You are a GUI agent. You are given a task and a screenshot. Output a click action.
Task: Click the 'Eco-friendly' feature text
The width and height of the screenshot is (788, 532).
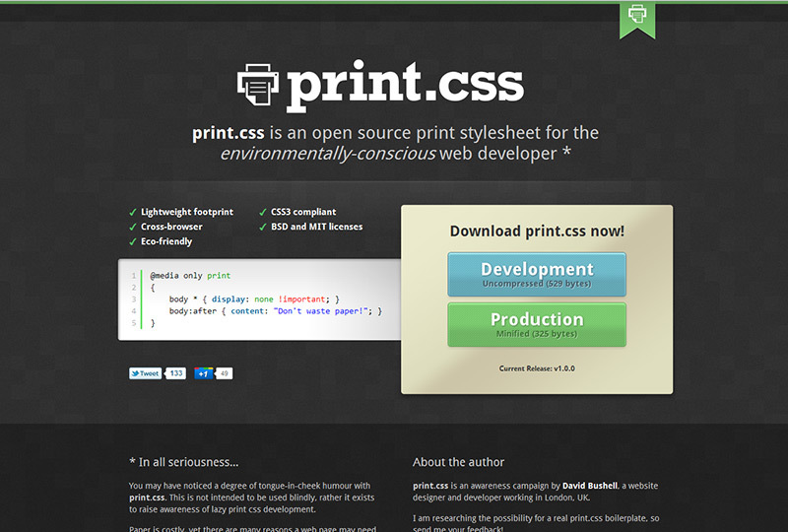point(166,242)
